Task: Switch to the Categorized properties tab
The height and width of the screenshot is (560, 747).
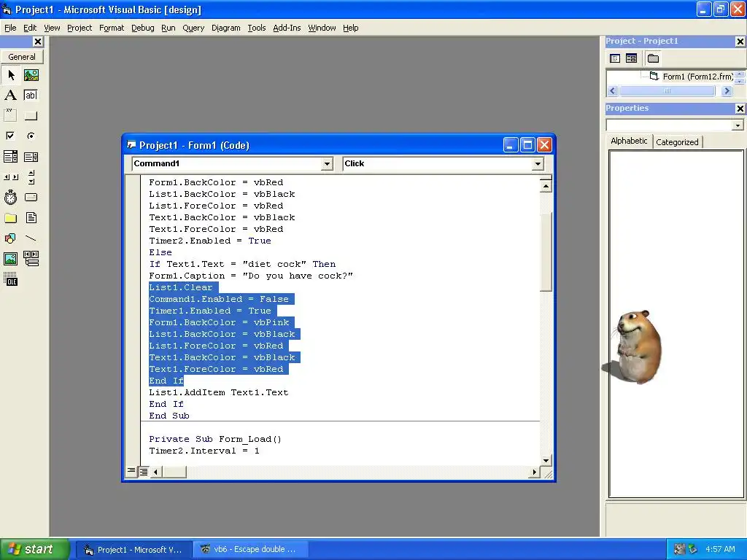Action: point(677,142)
